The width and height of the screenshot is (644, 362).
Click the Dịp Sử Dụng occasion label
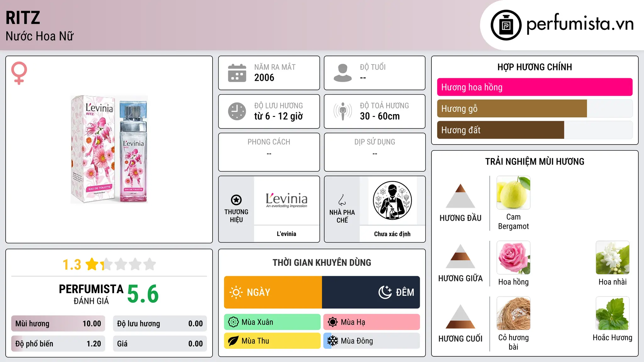tap(375, 142)
